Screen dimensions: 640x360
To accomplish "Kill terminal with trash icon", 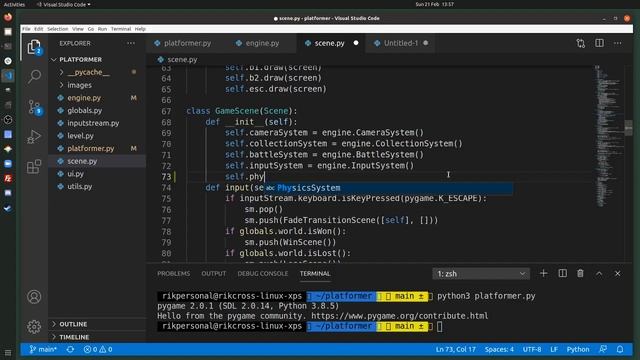I will (x=580, y=273).
